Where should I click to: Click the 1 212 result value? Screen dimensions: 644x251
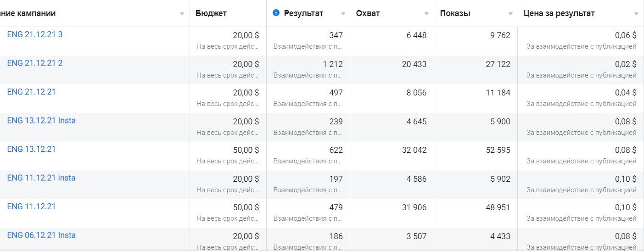[332, 64]
